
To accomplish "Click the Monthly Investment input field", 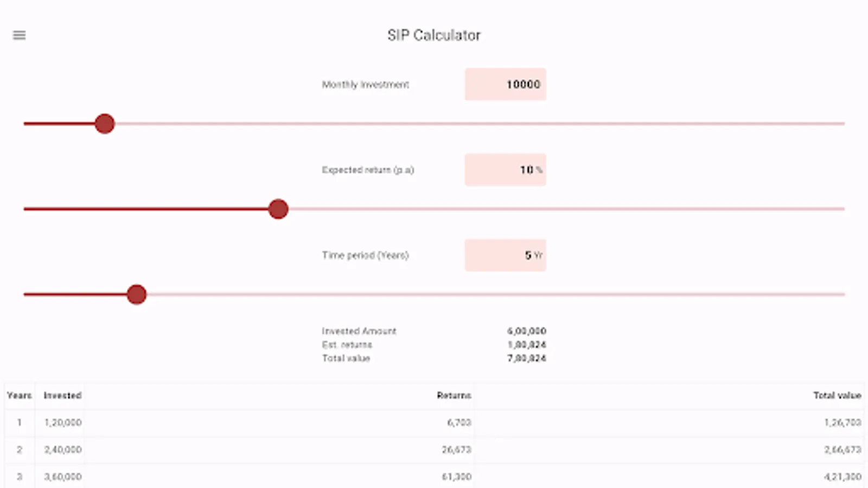I will [x=505, y=84].
